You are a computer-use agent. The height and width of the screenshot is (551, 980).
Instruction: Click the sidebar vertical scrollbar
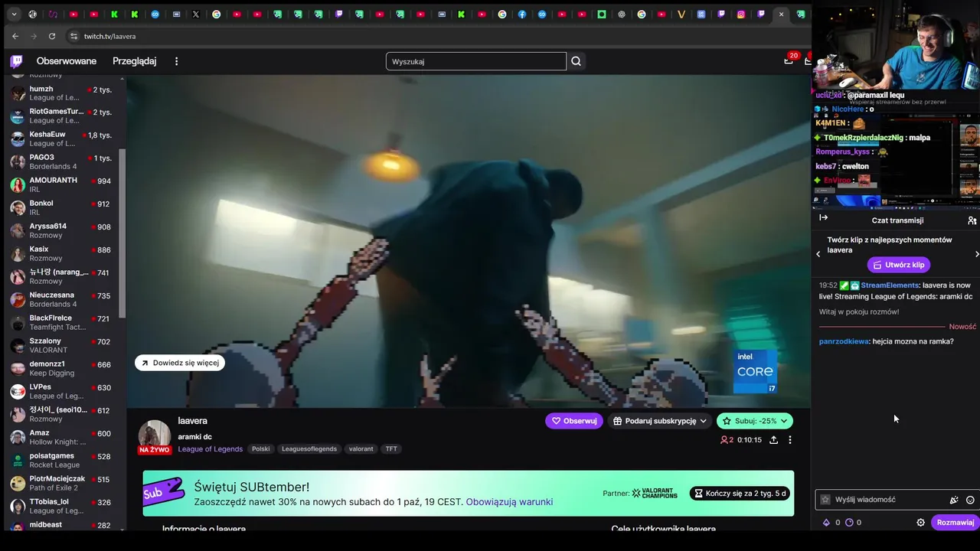(122, 233)
